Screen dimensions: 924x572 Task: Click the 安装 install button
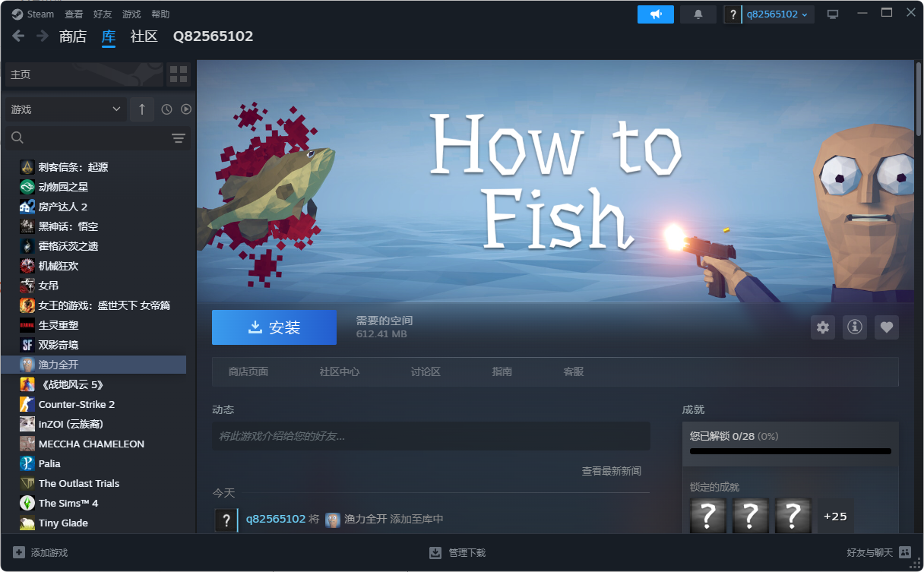tap(274, 327)
